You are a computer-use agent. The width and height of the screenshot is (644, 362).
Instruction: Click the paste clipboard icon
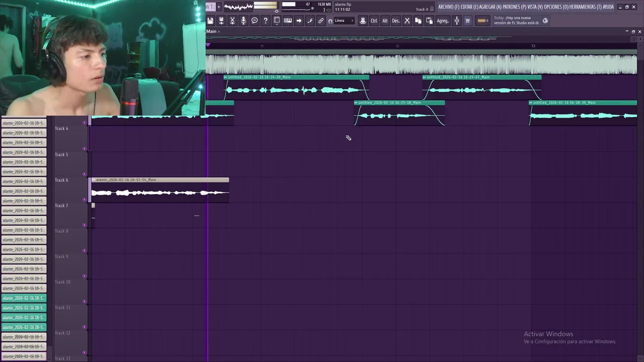point(429,21)
